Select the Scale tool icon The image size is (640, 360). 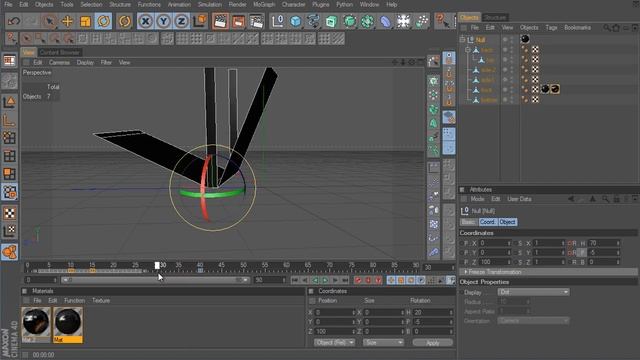pyautogui.click(x=85, y=21)
